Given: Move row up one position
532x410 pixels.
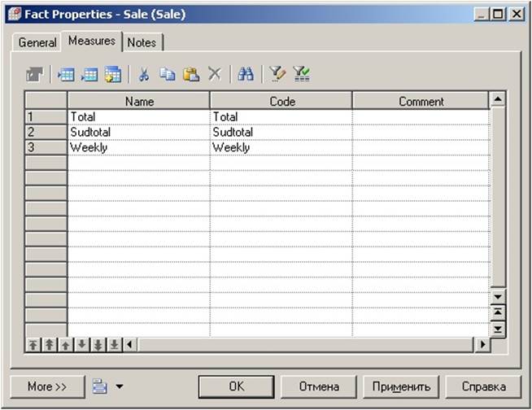Looking at the screenshot, I should pos(66,345).
